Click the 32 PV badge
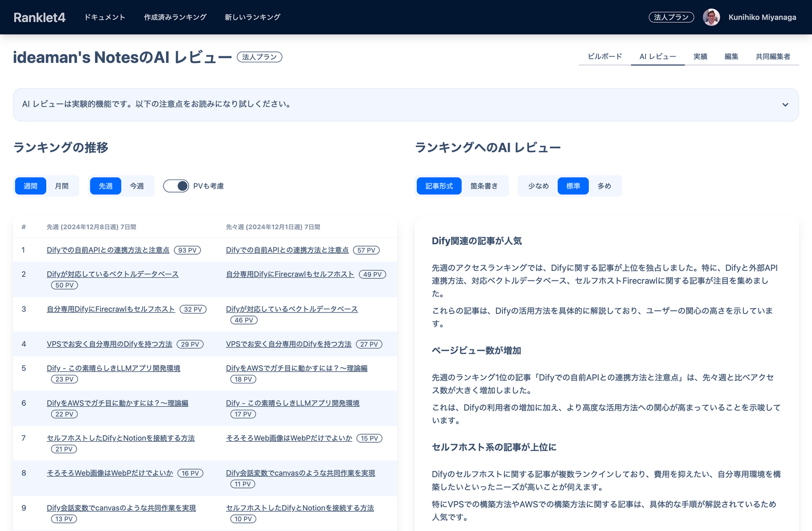812x531 pixels. coord(193,309)
